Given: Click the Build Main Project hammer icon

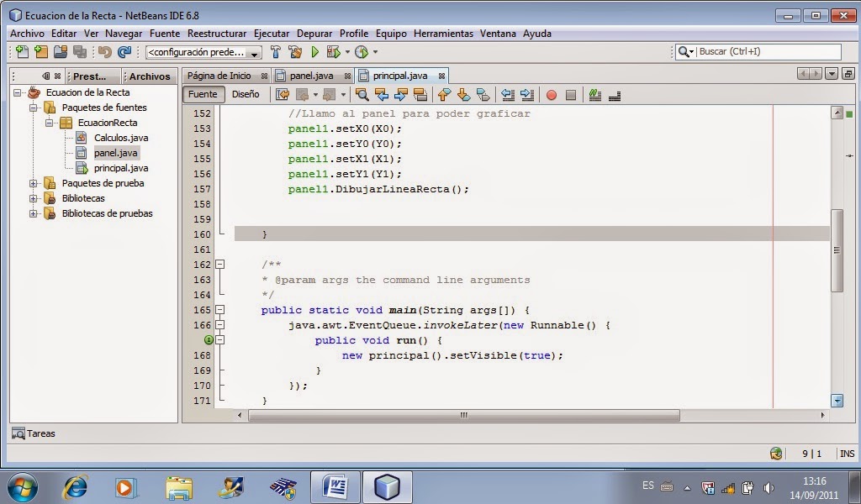Looking at the screenshot, I should [276, 52].
